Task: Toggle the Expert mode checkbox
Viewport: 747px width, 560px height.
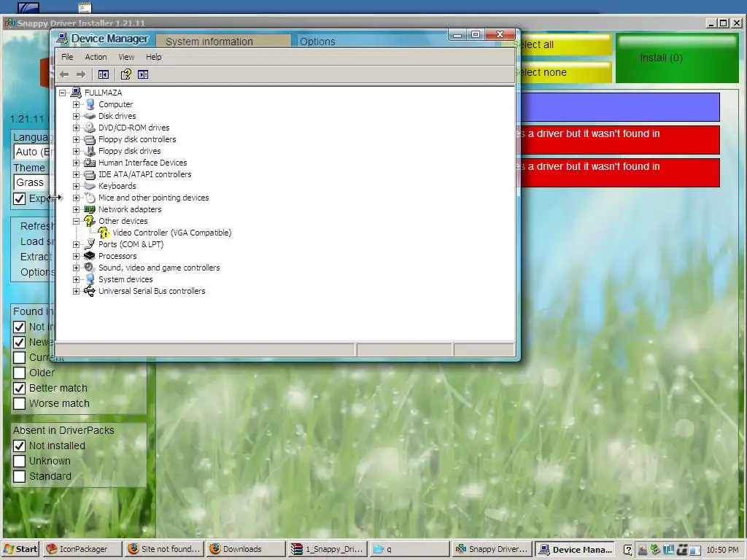Action: (x=19, y=198)
